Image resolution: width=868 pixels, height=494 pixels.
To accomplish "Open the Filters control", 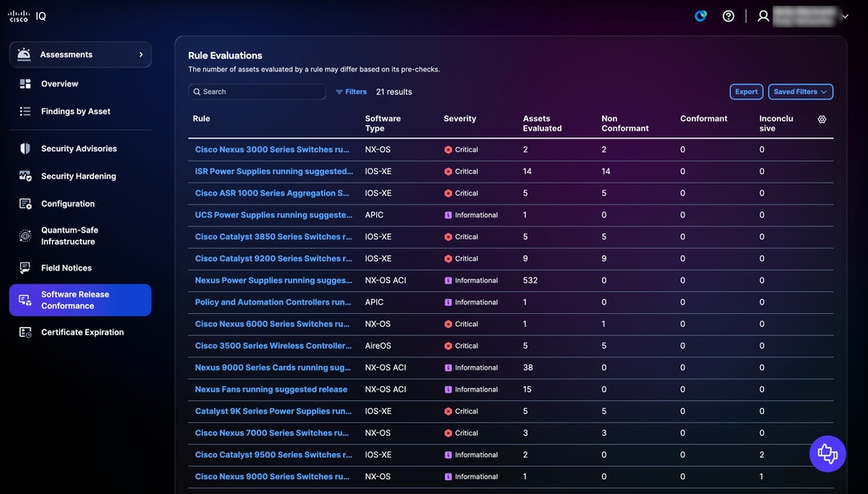I will pos(351,92).
